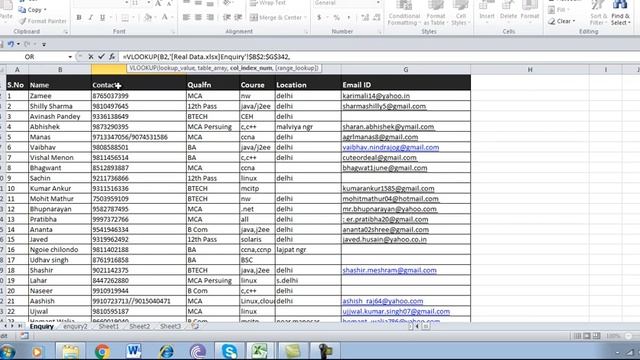Open vaibhav.nindrajog@gmail.com email link
640x360 pixels.
391,147
